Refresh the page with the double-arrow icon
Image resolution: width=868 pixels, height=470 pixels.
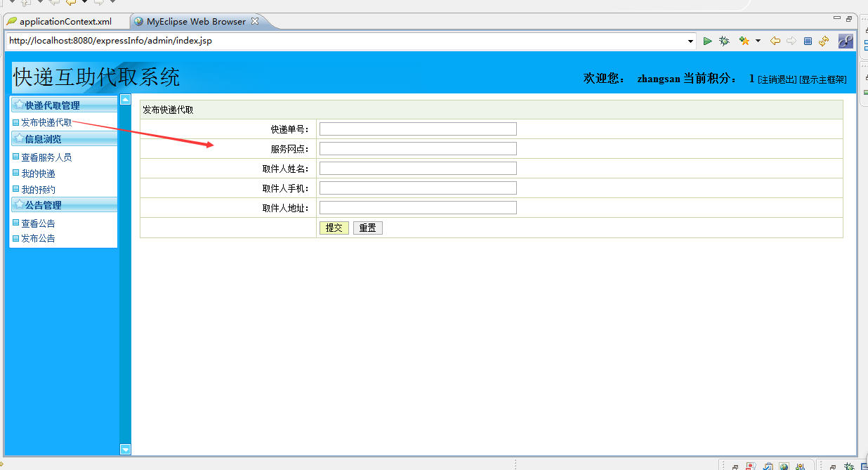click(x=824, y=41)
